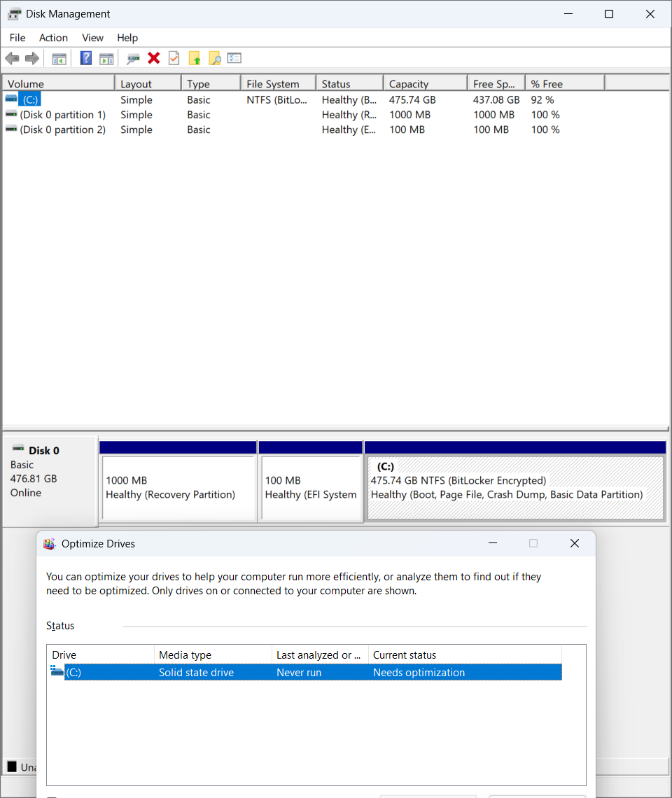The image size is (672, 798).
Task: Sort by the Type column header
Action: (211, 83)
